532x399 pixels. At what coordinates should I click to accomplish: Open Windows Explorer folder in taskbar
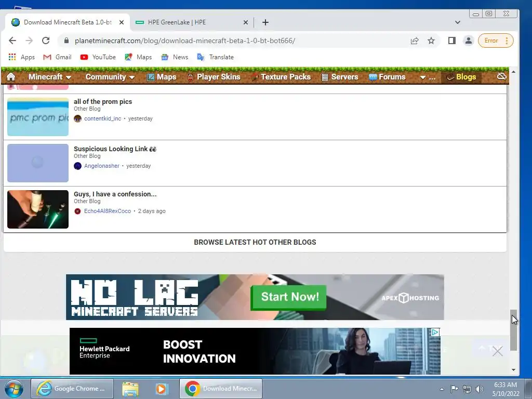coord(130,389)
